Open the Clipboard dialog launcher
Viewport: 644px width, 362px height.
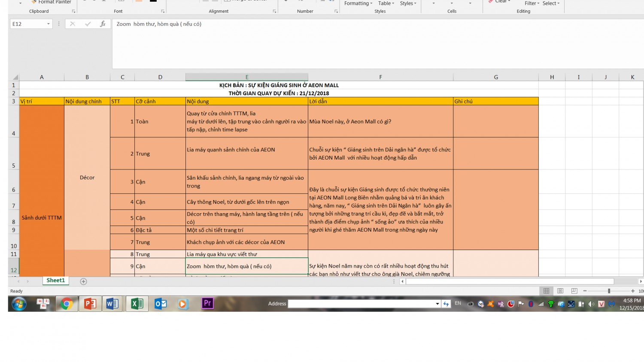click(x=73, y=11)
